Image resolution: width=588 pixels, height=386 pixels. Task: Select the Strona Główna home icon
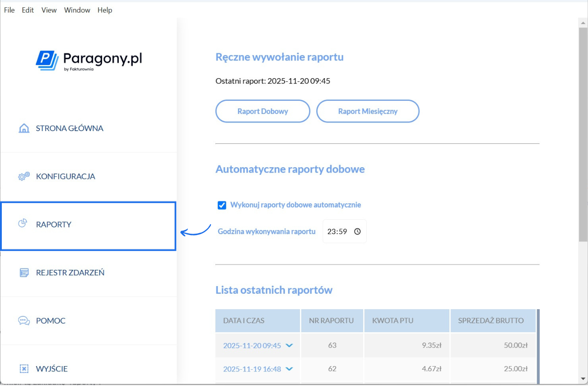click(23, 128)
